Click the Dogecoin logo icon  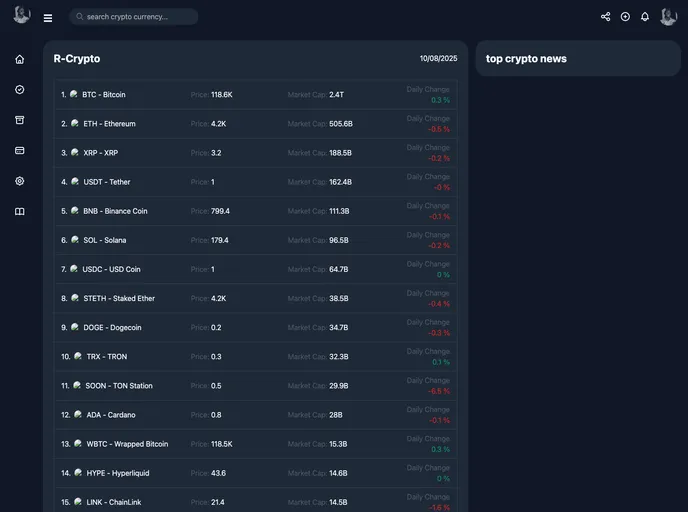pos(75,327)
